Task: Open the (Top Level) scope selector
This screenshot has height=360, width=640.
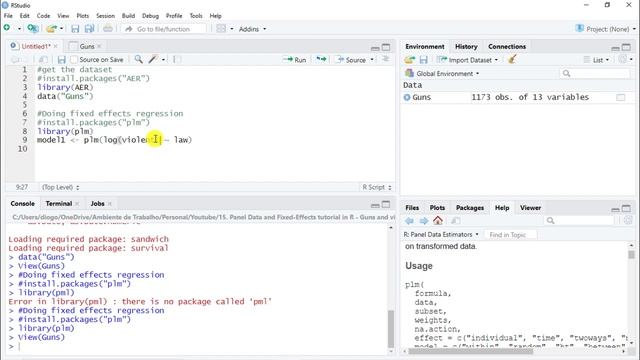Action: [60, 187]
